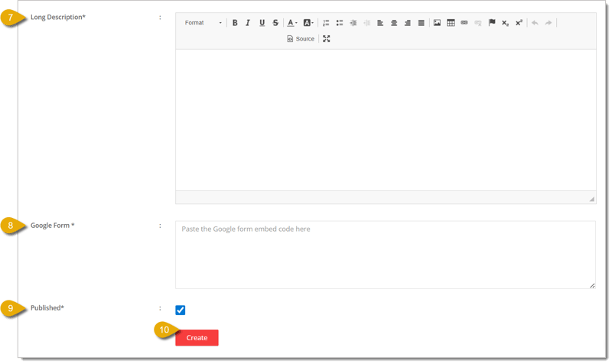The width and height of the screenshot is (612, 364).
Task: Center align the text
Action: click(394, 23)
